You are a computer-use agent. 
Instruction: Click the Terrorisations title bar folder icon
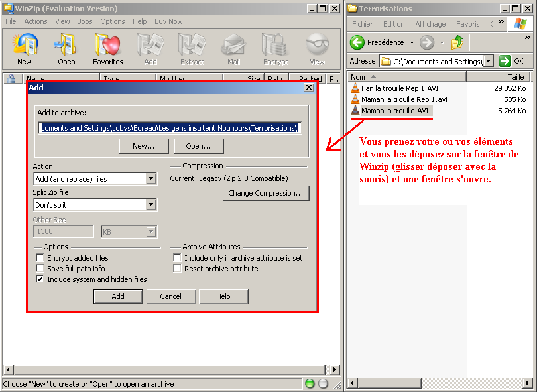pyautogui.click(x=353, y=8)
